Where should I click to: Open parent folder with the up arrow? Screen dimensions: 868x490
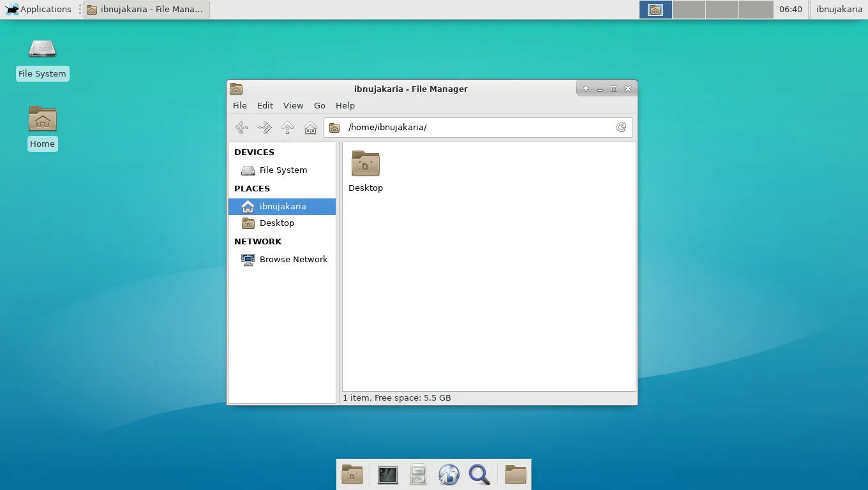point(288,128)
